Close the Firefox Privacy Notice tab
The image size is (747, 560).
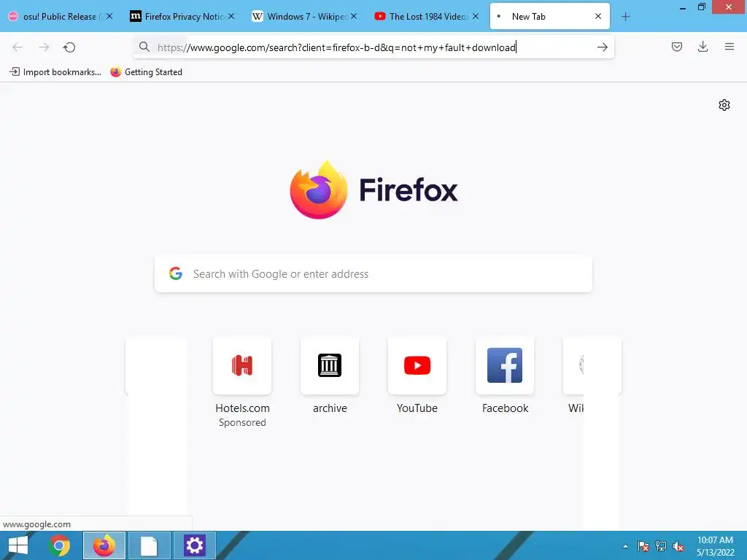[231, 16]
